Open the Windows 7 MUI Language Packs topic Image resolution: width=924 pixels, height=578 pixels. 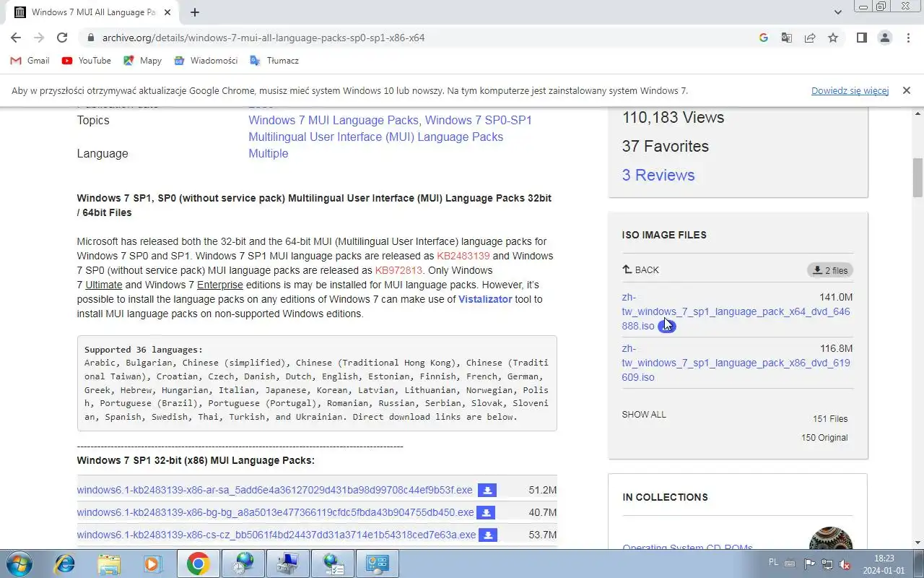point(334,120)
